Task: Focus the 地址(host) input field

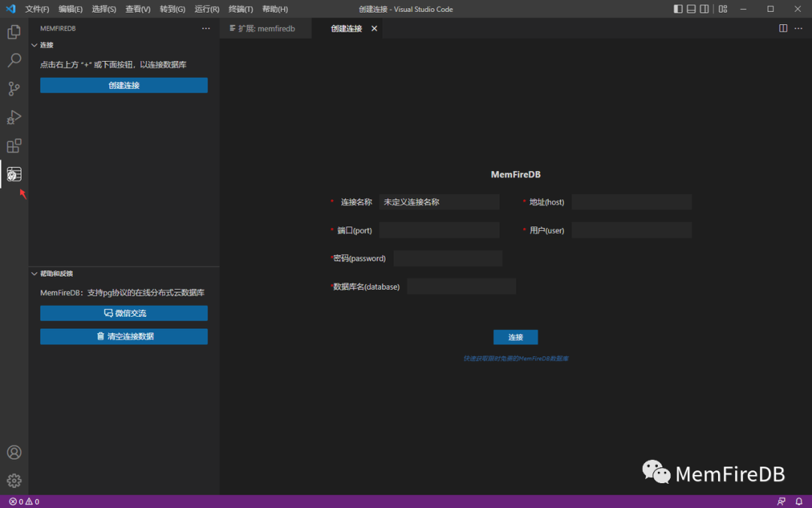Action: pos(632,202)
